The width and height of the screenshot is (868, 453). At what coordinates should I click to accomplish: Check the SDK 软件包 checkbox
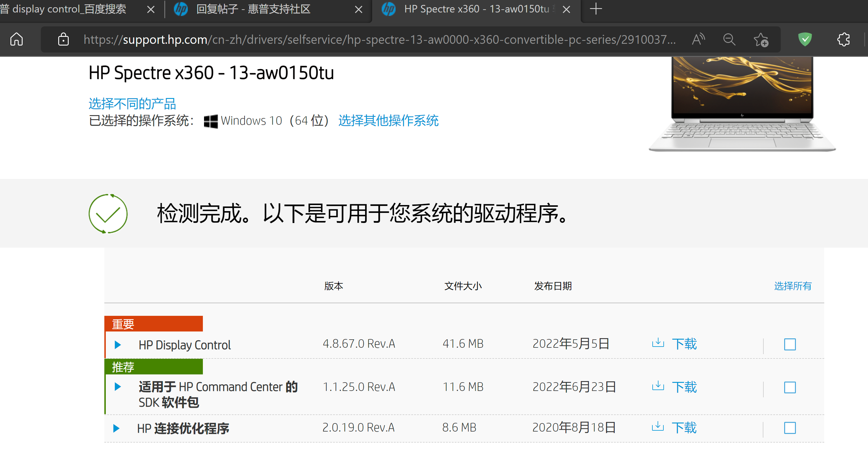790,387
